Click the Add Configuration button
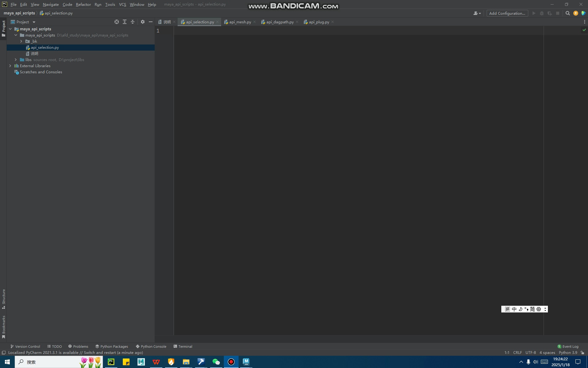This screenshot has width=588, height=368. pyautogui.click(x=507, y=13)
